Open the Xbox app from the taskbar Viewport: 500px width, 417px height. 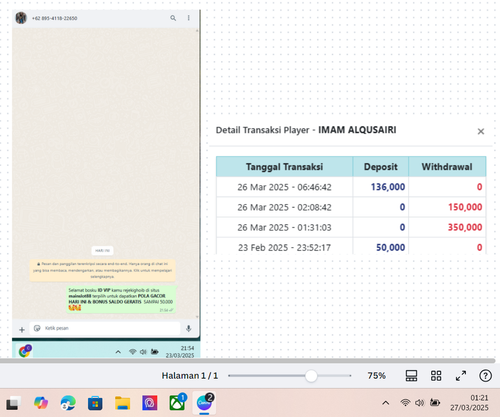pyautogui.click(x=177, y=403)
